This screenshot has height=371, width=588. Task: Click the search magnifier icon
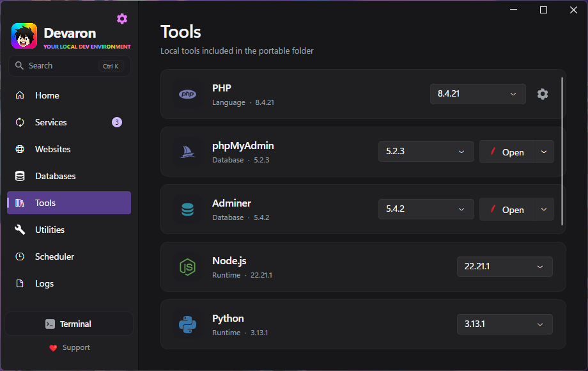tap(19, 66)
